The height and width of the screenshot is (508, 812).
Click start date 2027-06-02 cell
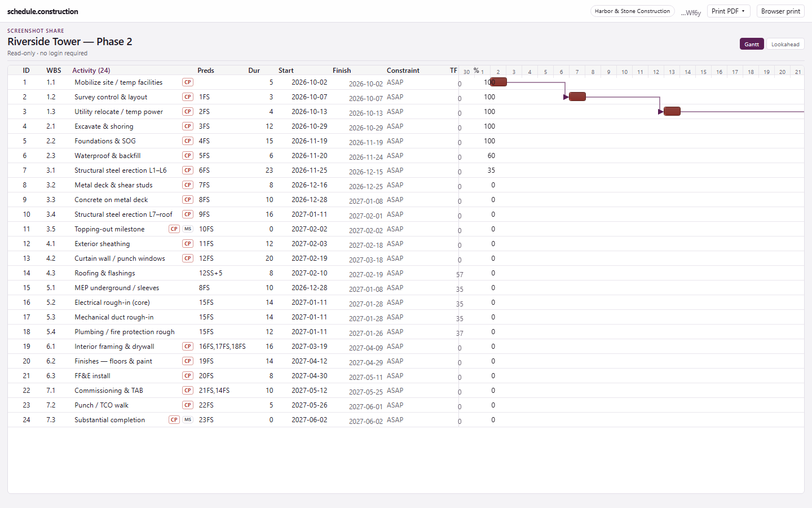pyautogui.click(x=310, y=420)
